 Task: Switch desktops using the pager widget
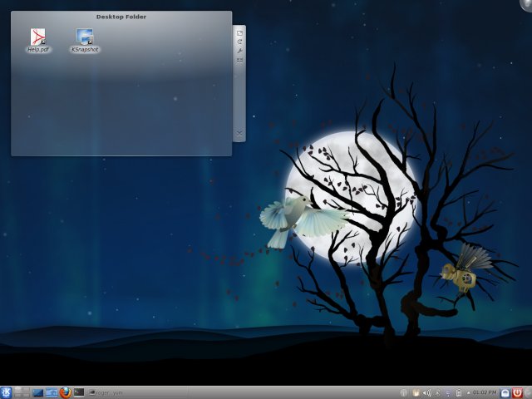[22, 392]
